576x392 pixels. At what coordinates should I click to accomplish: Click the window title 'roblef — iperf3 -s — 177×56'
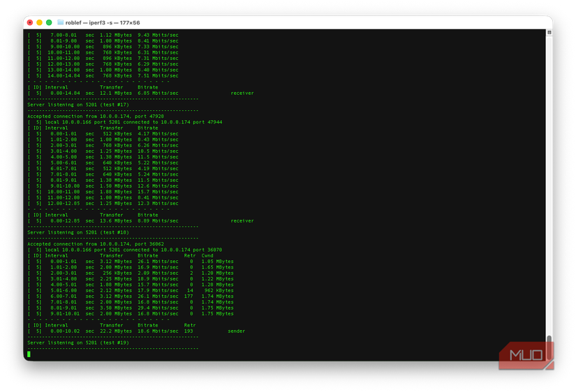(103, 22)
